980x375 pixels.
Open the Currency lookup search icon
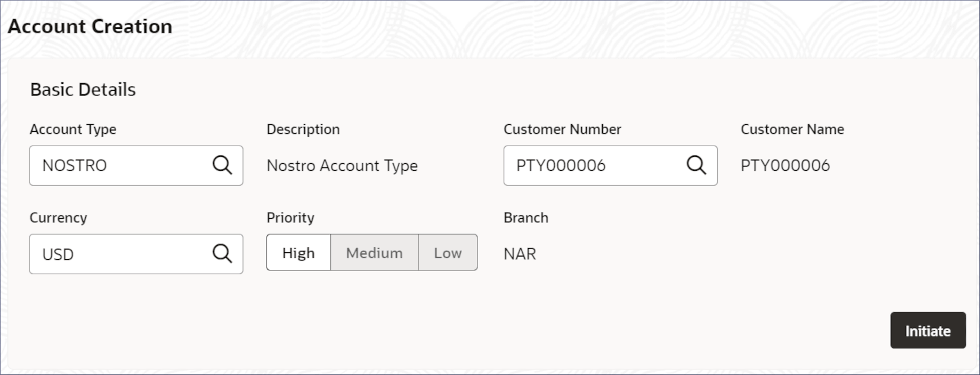[x=222, y=253]
